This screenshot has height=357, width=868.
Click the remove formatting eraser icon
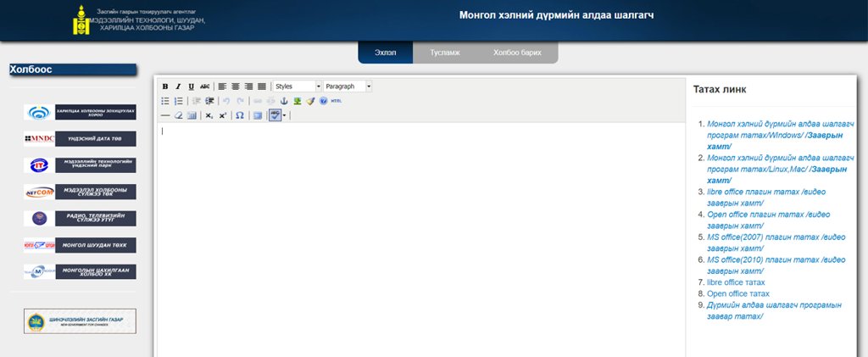pos(178,115)
